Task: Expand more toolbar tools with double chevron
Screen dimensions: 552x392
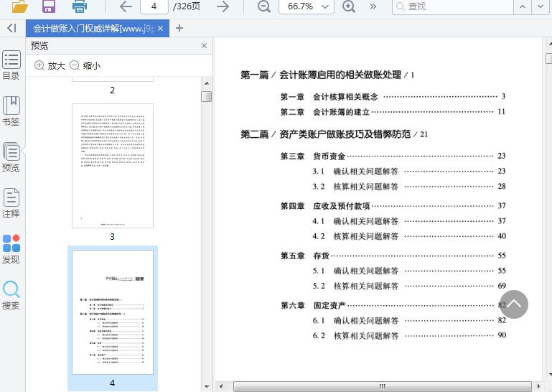Action: [373, 6]
